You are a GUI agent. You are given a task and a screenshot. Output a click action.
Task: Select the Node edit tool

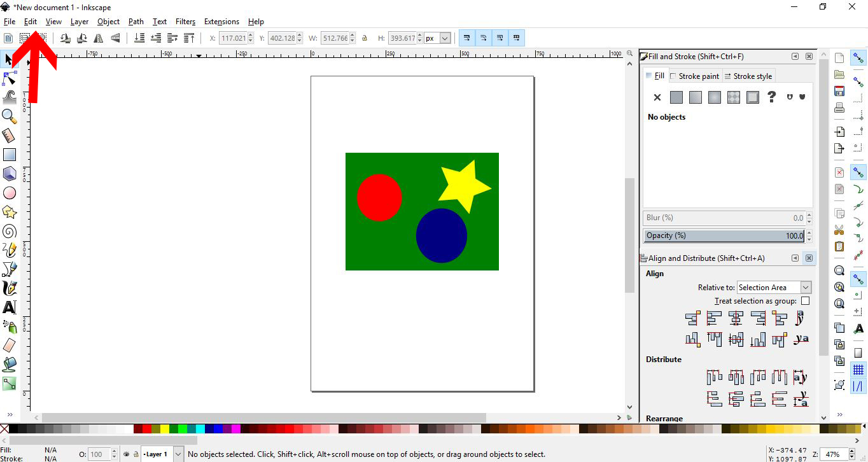tap(10, 78)
